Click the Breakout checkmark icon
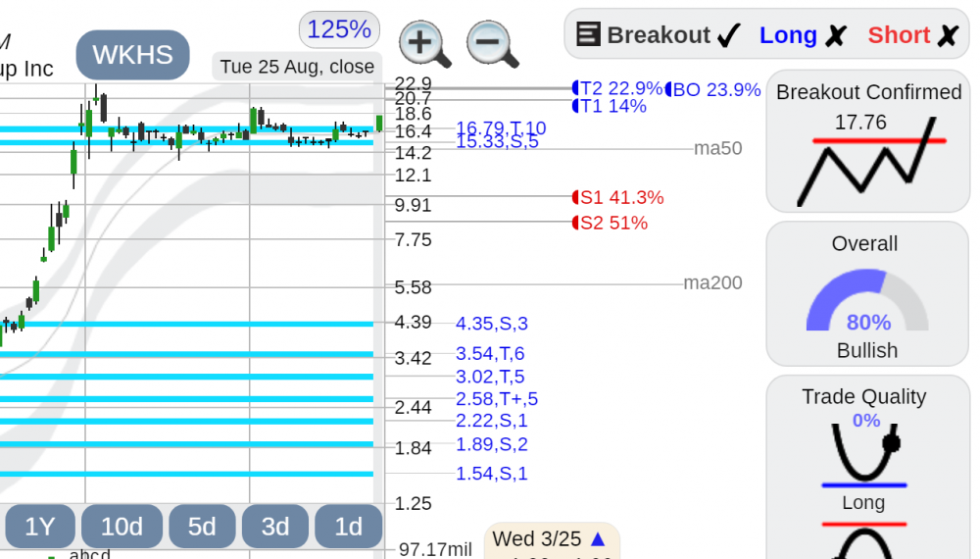The width and height of the screenshot is (980, 559). (729, 35)
